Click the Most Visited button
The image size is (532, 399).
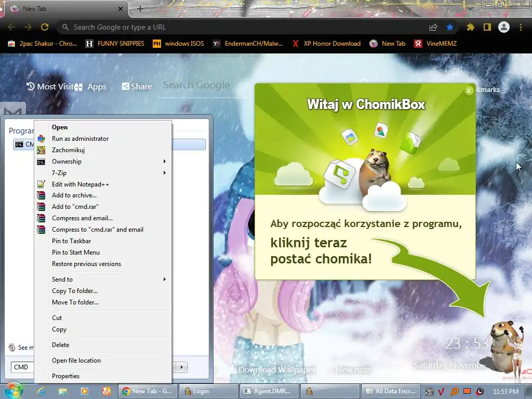pos(50,87)
